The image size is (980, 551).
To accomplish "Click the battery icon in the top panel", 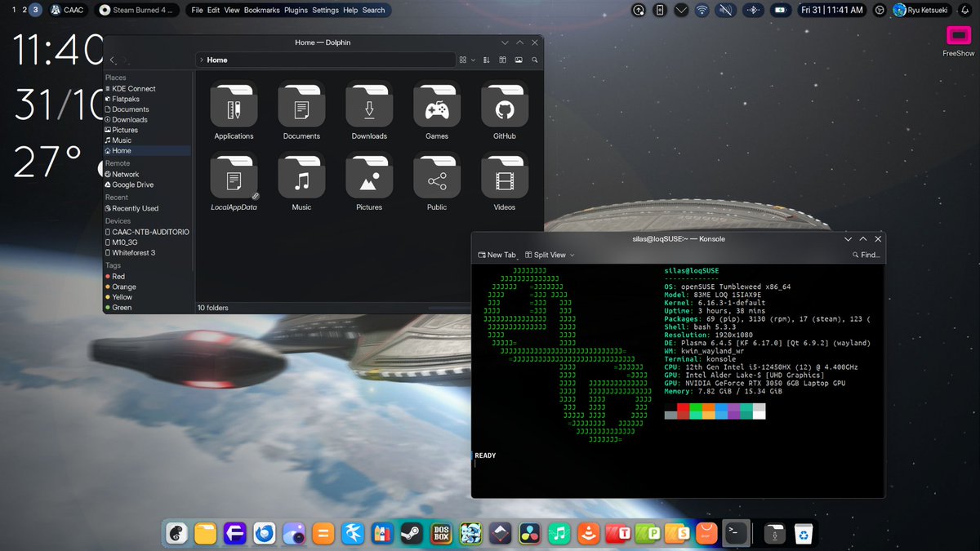I will [781, 10].
